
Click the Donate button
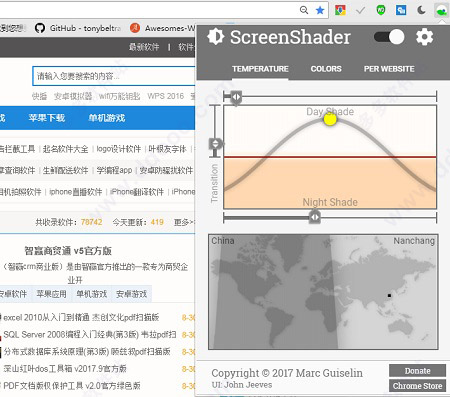pos(417,371)
